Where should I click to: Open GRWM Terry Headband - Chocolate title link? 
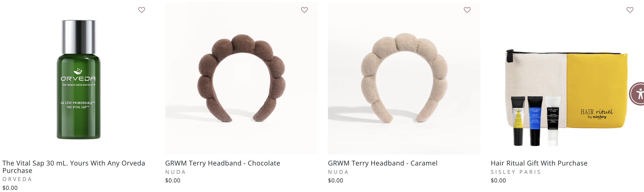tap(223, 163)
